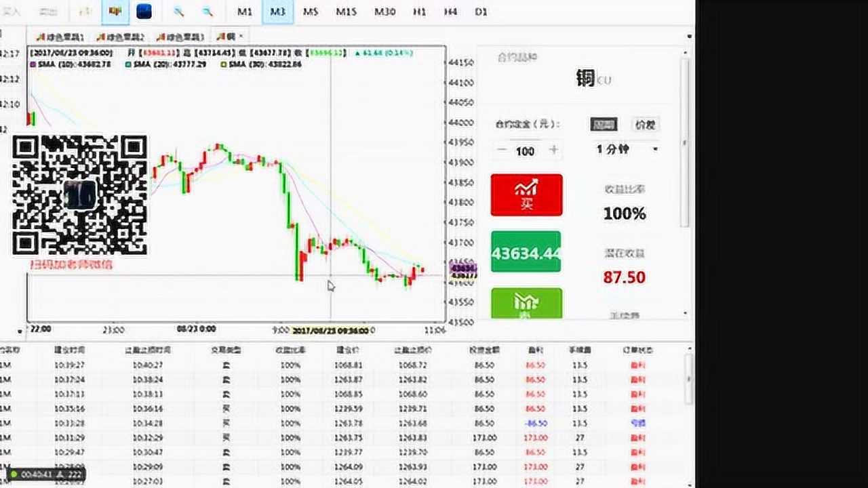Image resolution: width=868 pixels, height=488 pixels.
Task: Open the 1分钟 duration dropdown
Action: [x=627, y=149]
